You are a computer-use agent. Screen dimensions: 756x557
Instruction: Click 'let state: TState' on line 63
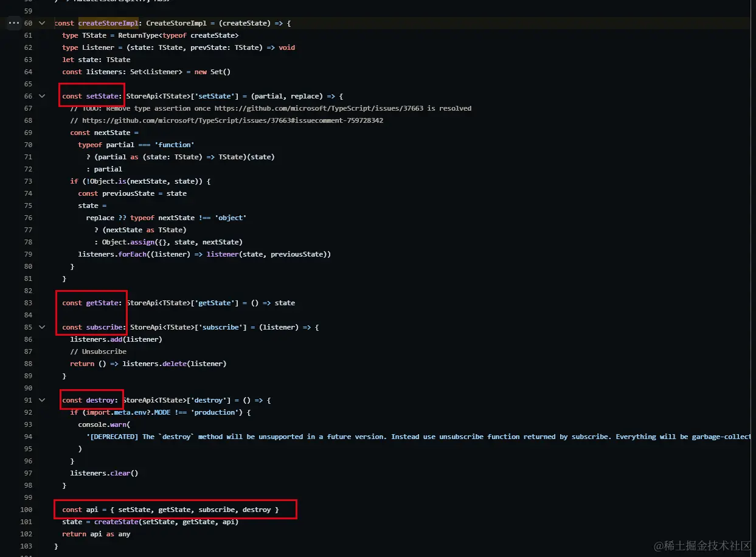coord(96,60)
